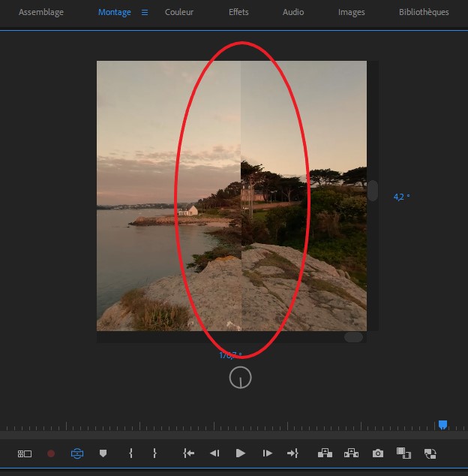Mark Out point with the right brace

[154, 453]
